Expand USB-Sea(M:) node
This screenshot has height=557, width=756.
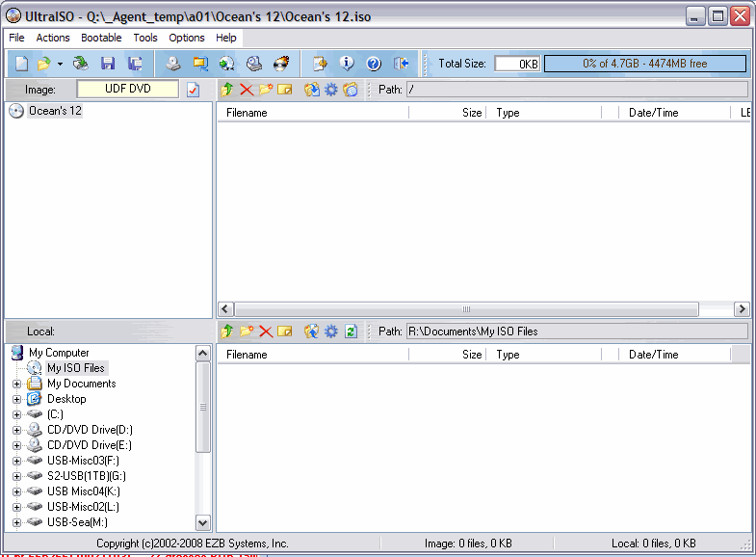point(17,522)
